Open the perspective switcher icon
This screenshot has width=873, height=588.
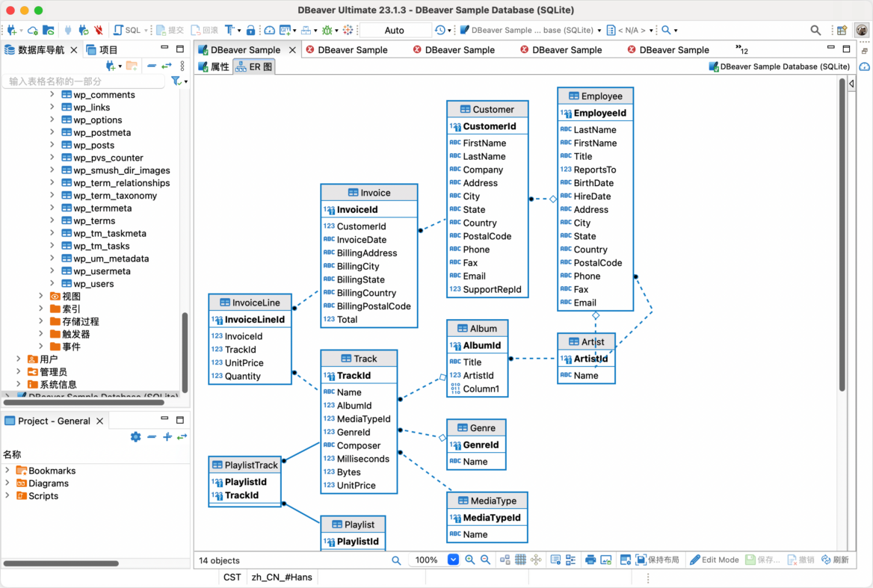[x=842, y=30]
